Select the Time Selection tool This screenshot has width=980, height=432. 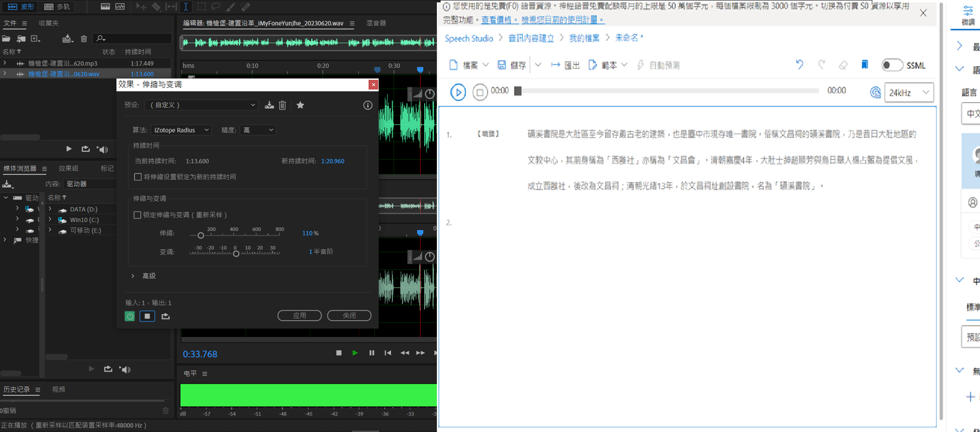click(x=186, y=7)
